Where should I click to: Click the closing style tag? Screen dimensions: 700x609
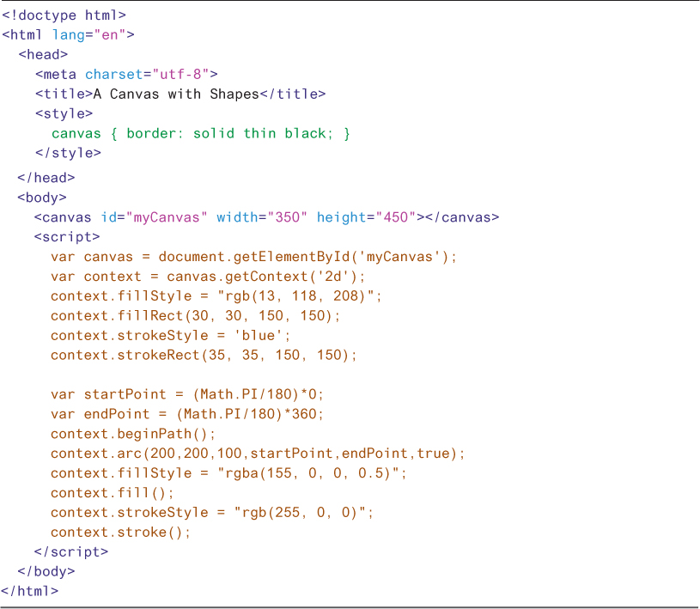coord(68,154)
